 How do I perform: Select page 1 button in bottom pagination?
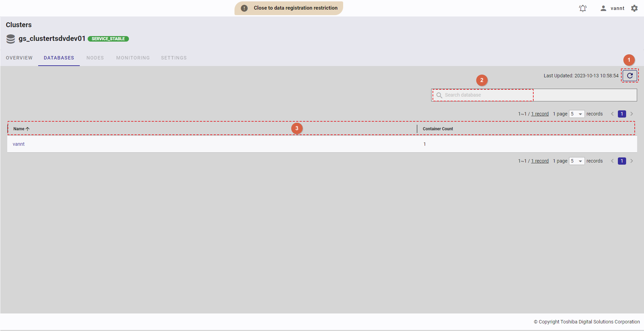tap(622, 161)
